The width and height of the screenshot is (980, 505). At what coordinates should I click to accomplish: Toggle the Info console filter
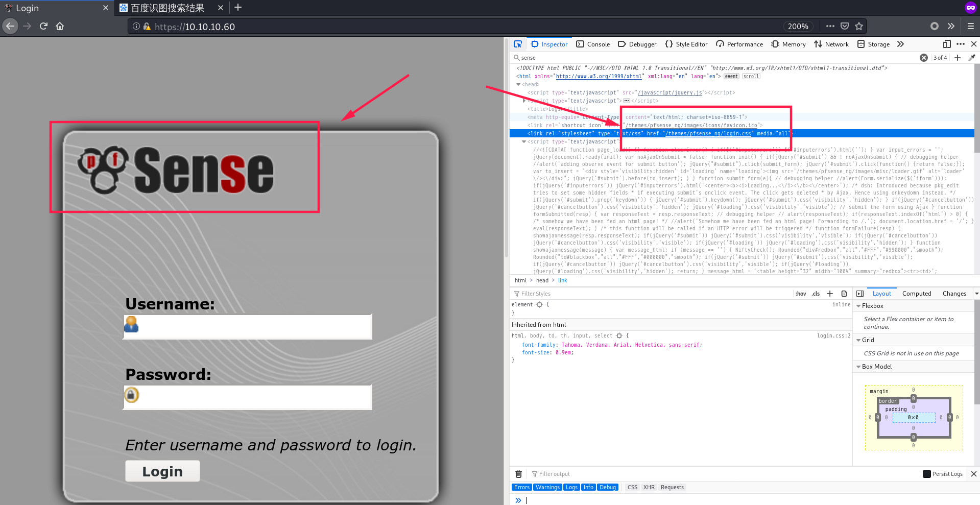click(x=588, y=487)
